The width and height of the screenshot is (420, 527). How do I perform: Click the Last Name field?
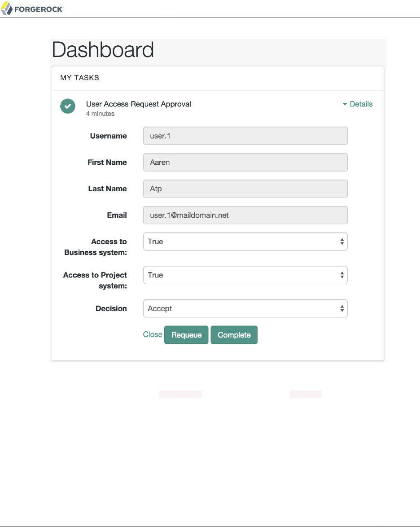245,189
